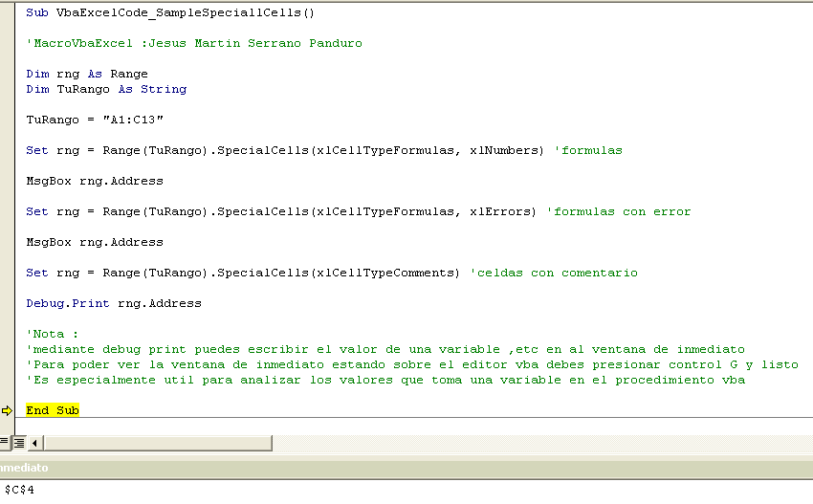The width and height of the screenshot is (813, 504).
Task: Click the "'formulas con error" comment
Action: (619, 211)
